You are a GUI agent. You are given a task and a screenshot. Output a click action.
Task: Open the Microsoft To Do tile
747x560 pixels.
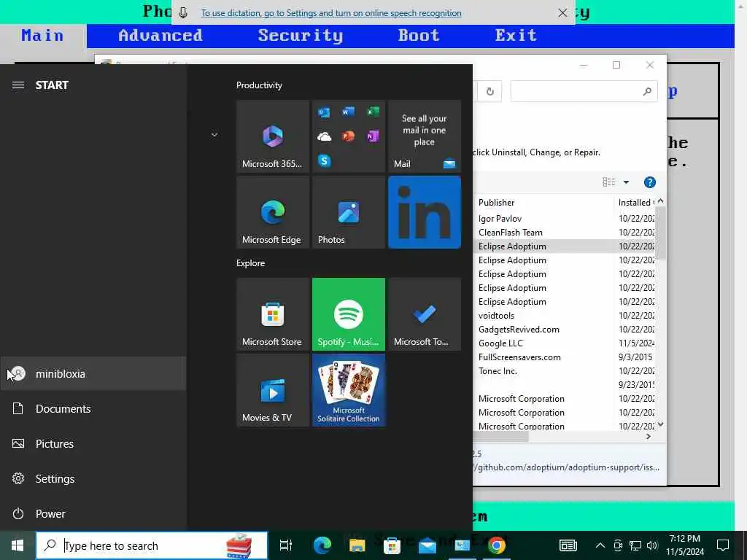(x=425, y=314)
